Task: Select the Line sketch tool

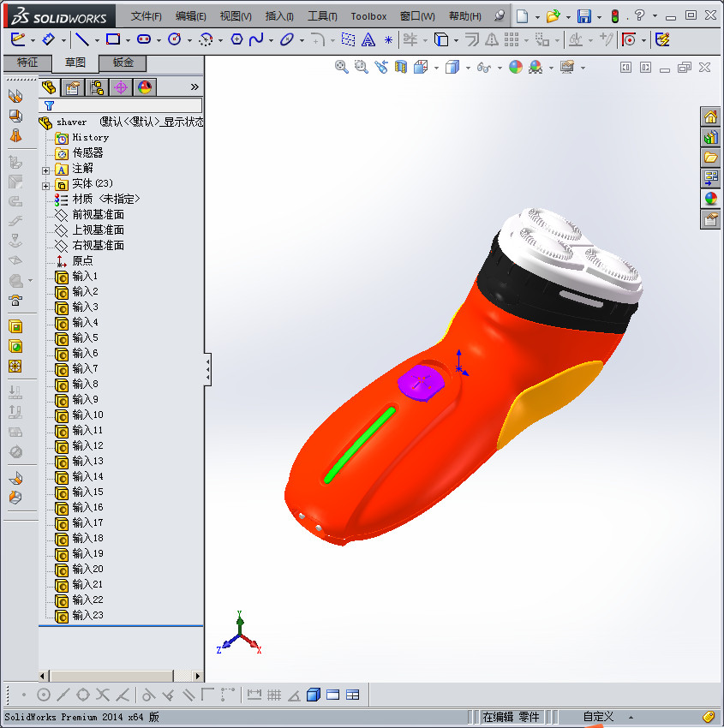Action: 82,39
